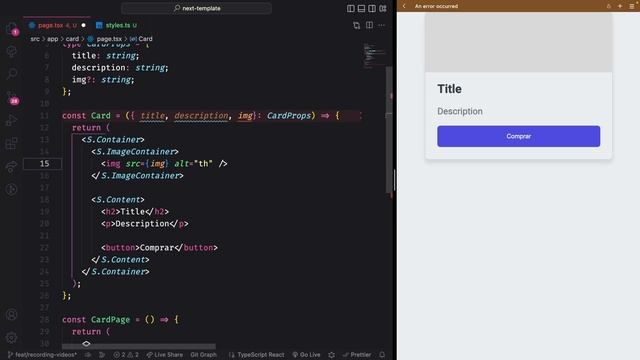This screenshot has width=640, height=360.
Task: Start Live Share from status bar
Action: 165,355
